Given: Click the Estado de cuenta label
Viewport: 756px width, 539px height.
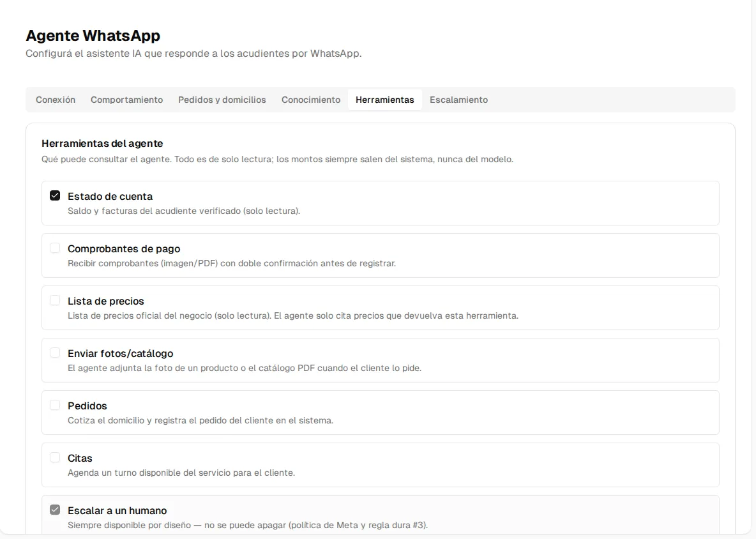Looking at the screenshot, I should coord(110,196).
